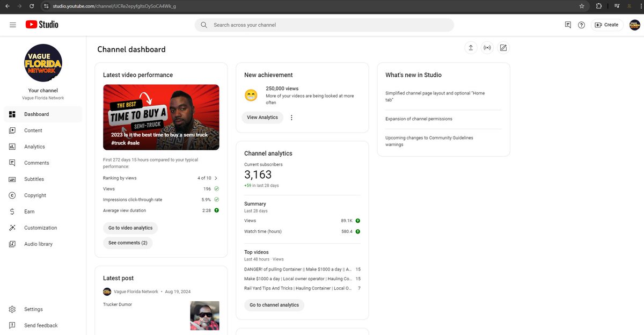Click the Dashboard grid icon in sidebar
Image resolution: width=644 pixels, height=335 pixels.
click(12, 114)
